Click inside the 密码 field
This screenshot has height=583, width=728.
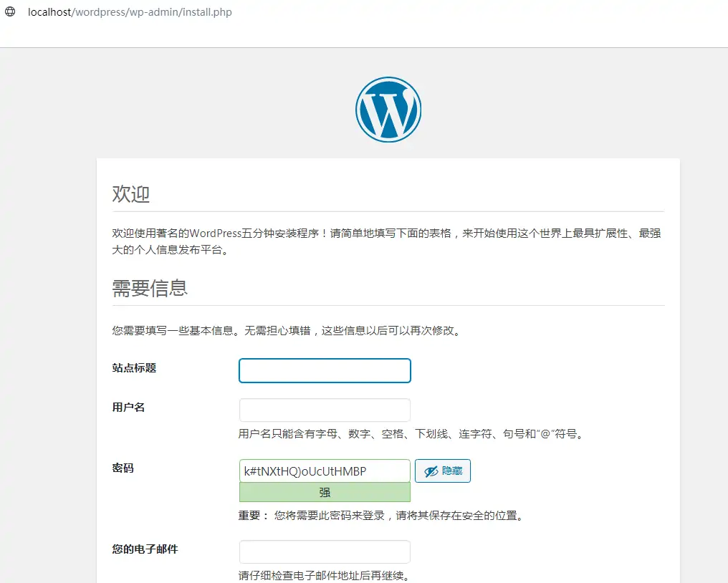pyautogui.click(x=324, y=471)
